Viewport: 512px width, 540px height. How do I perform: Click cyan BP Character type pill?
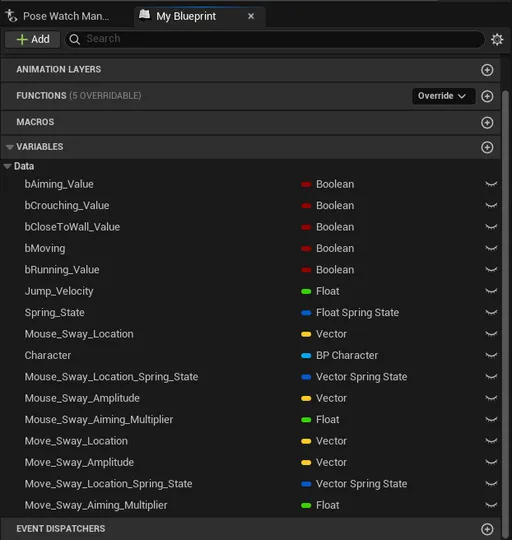[306, 356]
